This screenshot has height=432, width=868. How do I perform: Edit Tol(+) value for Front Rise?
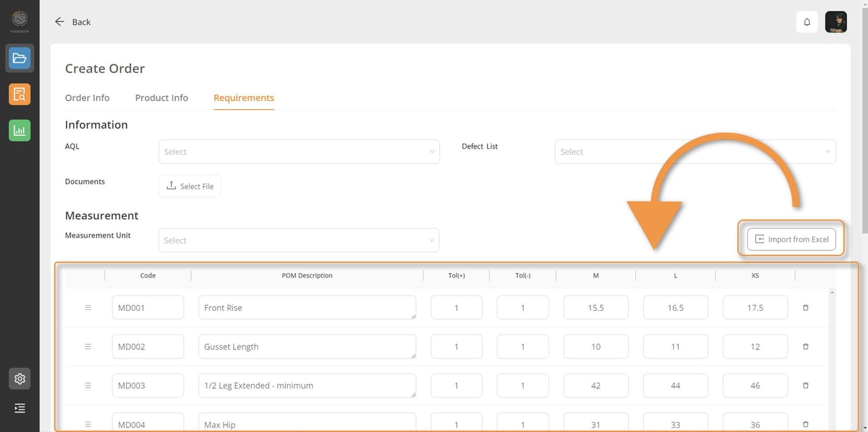[456, 307]
